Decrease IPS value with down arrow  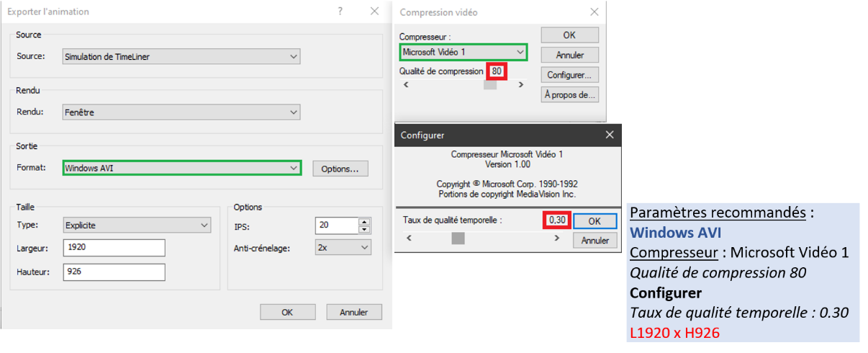365,230
